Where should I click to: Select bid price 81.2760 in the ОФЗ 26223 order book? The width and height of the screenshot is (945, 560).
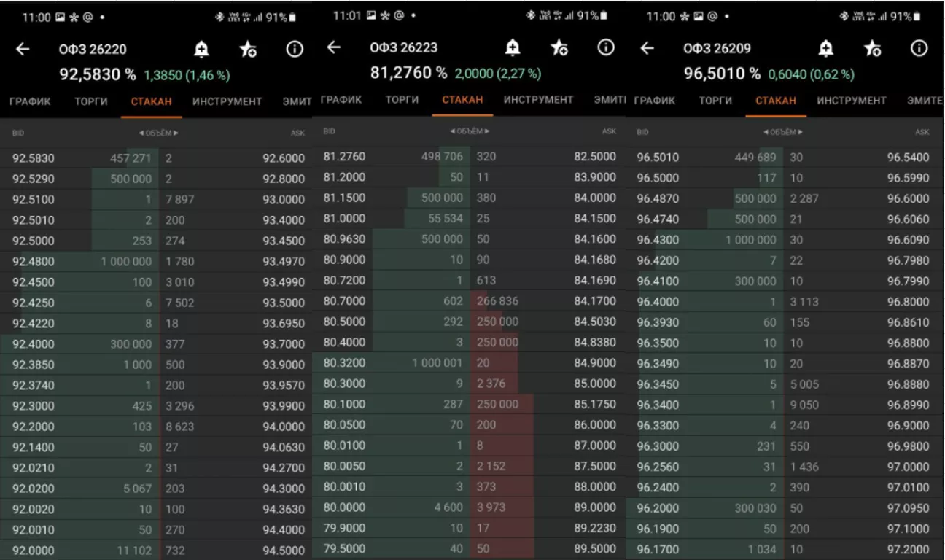[344, 157]
